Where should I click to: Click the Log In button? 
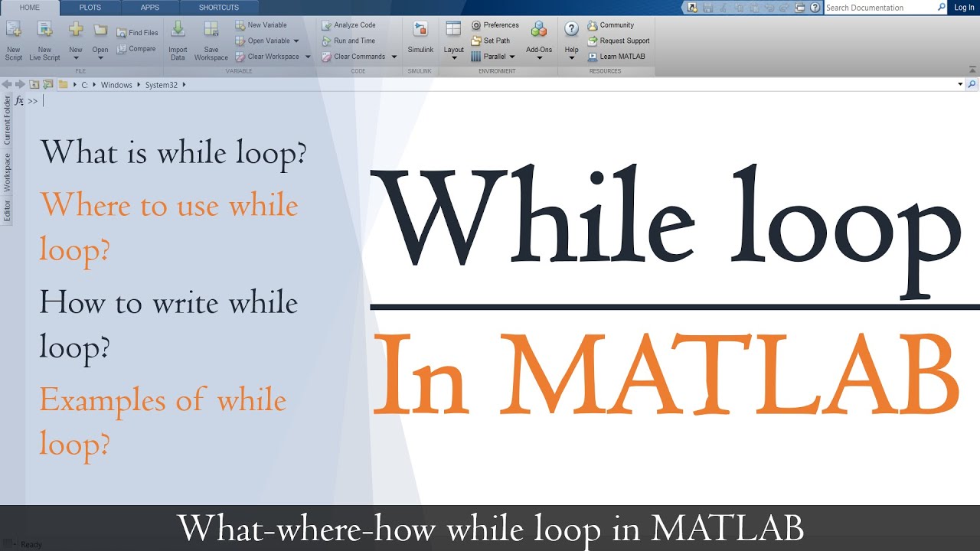tap(965, 8)
